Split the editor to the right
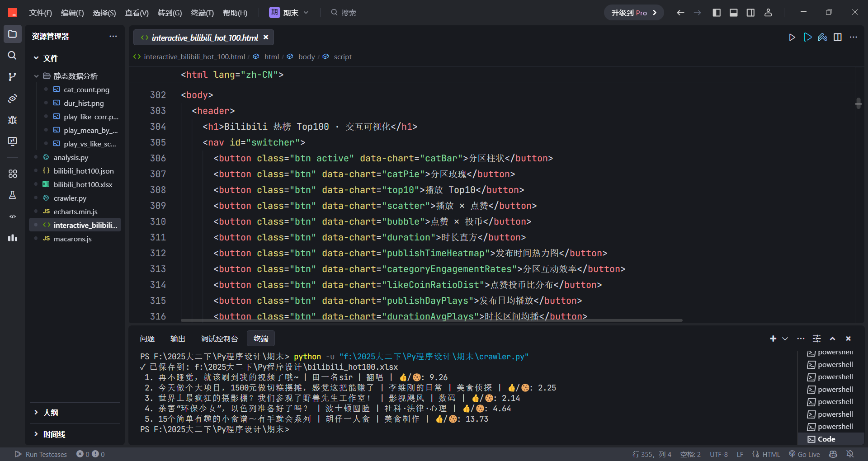This screenshot has width=868, height=461. [838, 38]
